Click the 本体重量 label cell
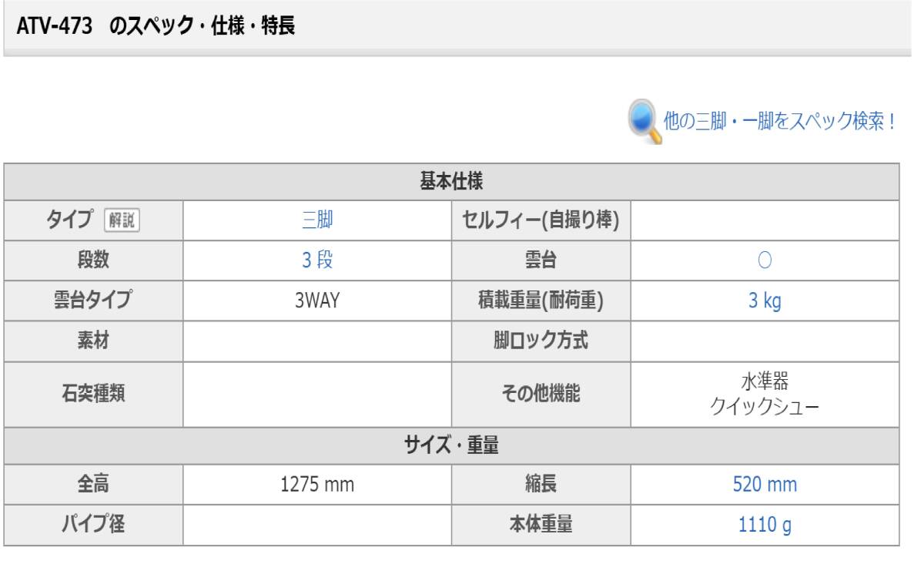 point(541,526)
